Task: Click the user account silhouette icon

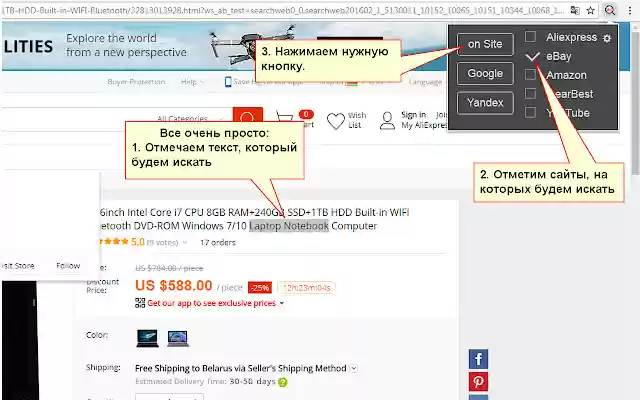Action: [x=387, y=121]
